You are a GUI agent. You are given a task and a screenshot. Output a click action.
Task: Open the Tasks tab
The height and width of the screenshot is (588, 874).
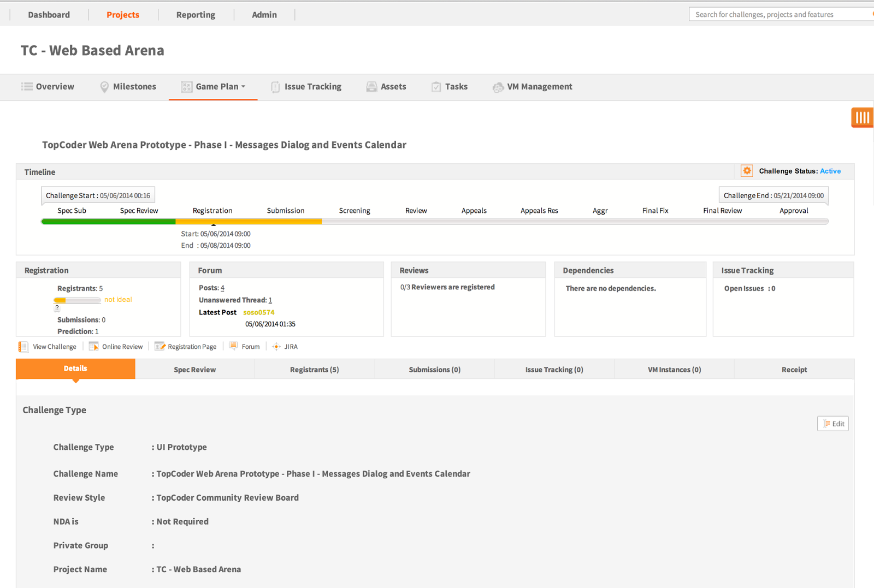click(x=450, y=87)
